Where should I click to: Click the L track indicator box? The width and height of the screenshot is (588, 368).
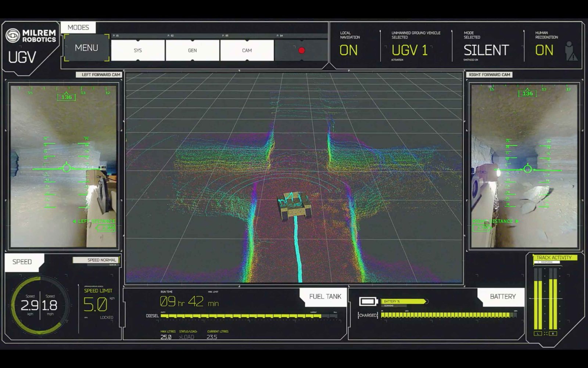538,333
